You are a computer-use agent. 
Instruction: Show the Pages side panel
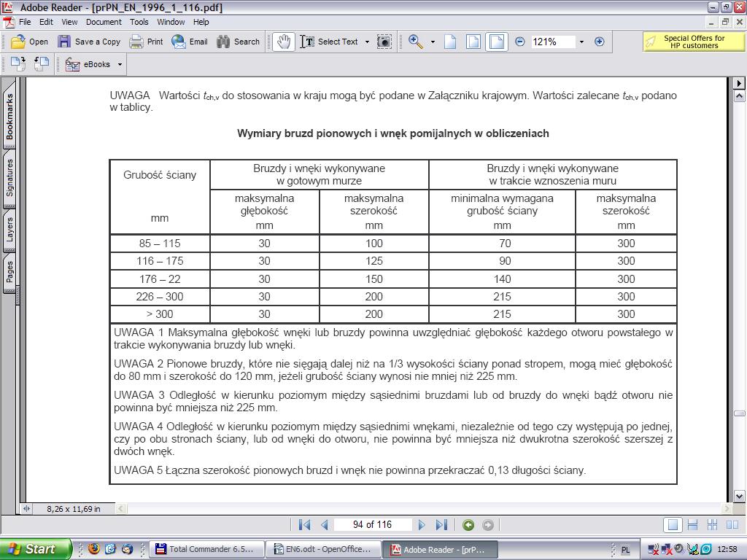[9, 271]
